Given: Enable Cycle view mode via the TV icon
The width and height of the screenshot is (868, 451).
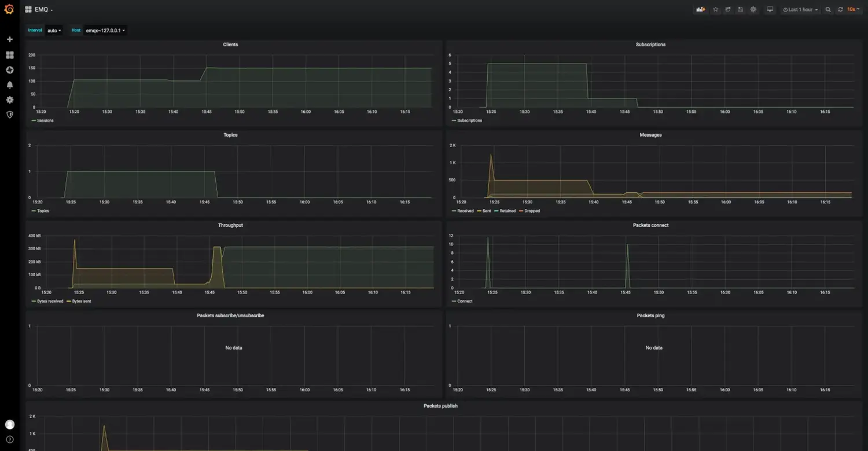Looking at the screenshot, I should click(x=770, y=9).
